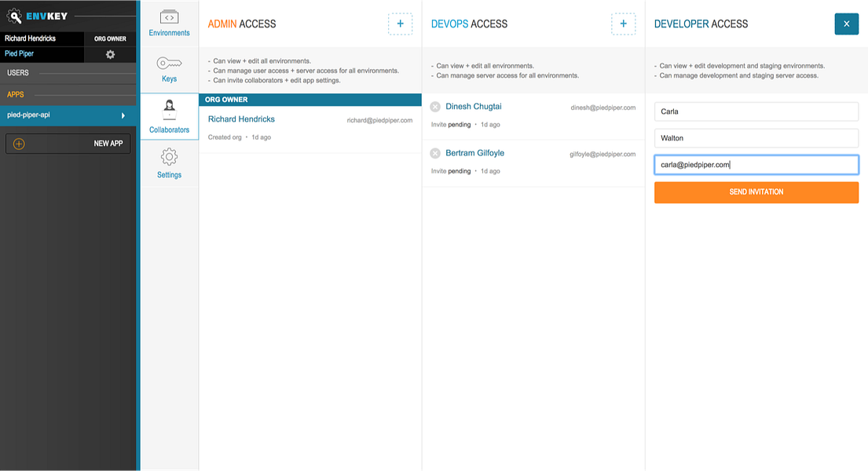
Task: Click the first name field containing Carla
Action: (x=756, y=111)
